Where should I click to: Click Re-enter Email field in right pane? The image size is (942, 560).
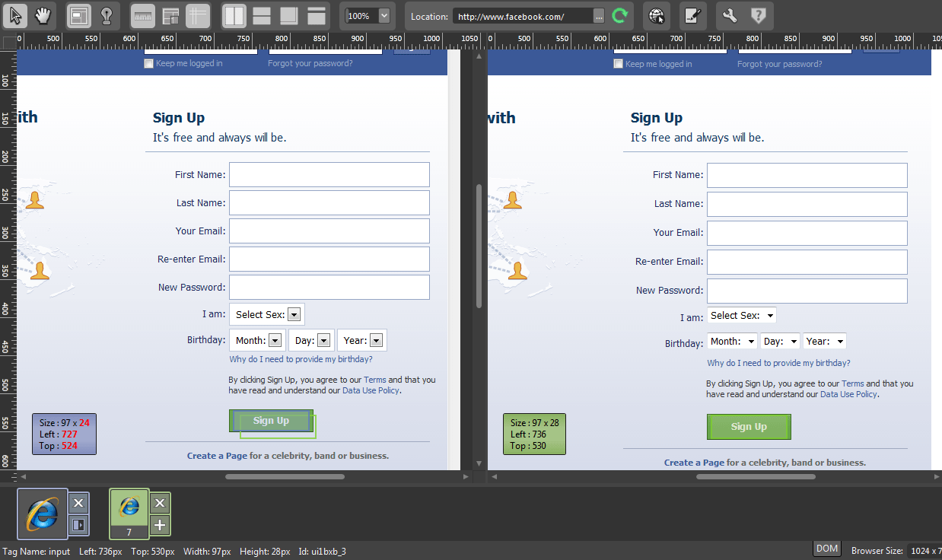[807, 262]
